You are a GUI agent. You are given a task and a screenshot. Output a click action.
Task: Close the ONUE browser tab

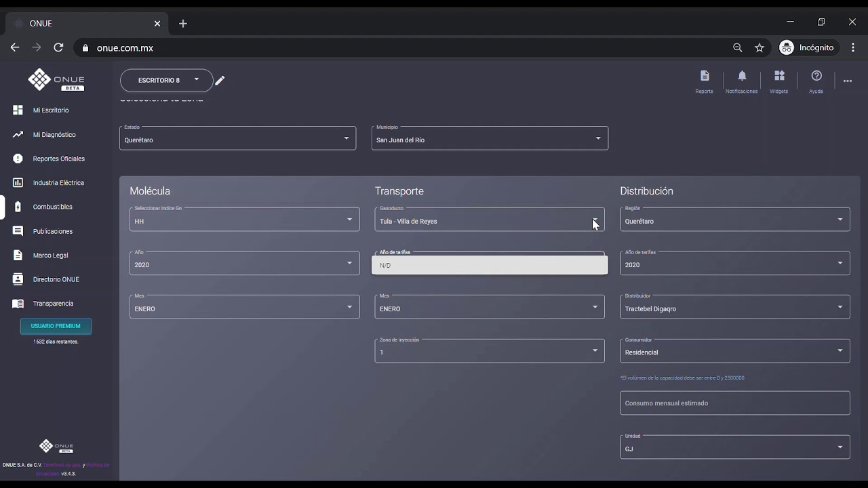(x=157, y=23)
